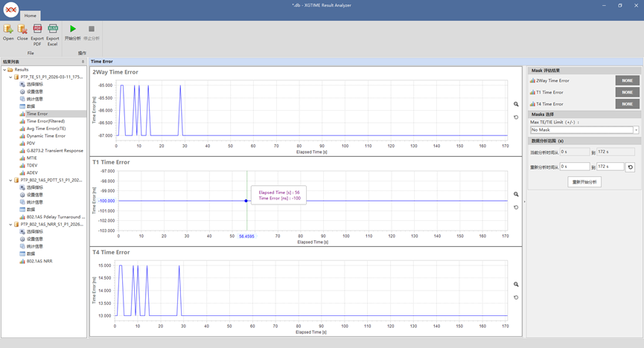Switch to the Home ribbon tab
The width and height of the screenshot is (644, 348).
[30, 16]
